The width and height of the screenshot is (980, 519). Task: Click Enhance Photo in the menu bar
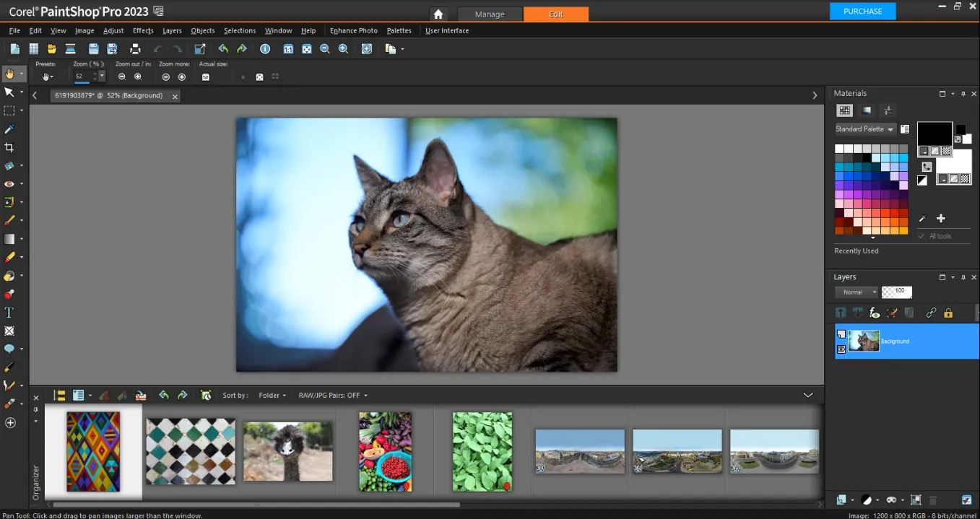pos(353,30)
